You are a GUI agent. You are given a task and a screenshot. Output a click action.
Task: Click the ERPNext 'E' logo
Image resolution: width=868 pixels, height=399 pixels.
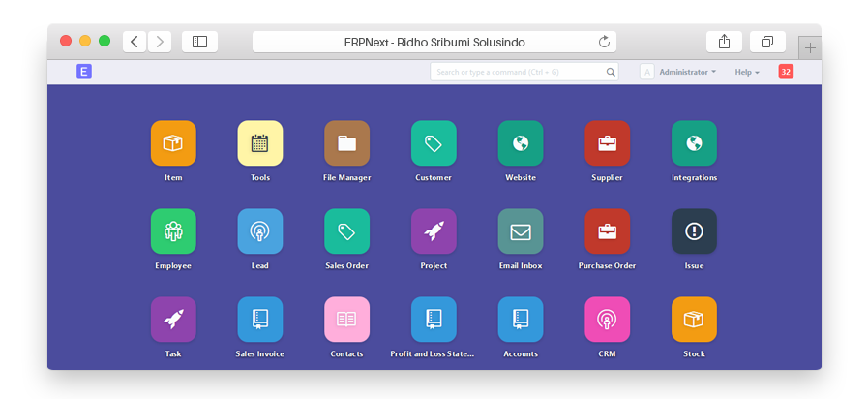(84, 72)
